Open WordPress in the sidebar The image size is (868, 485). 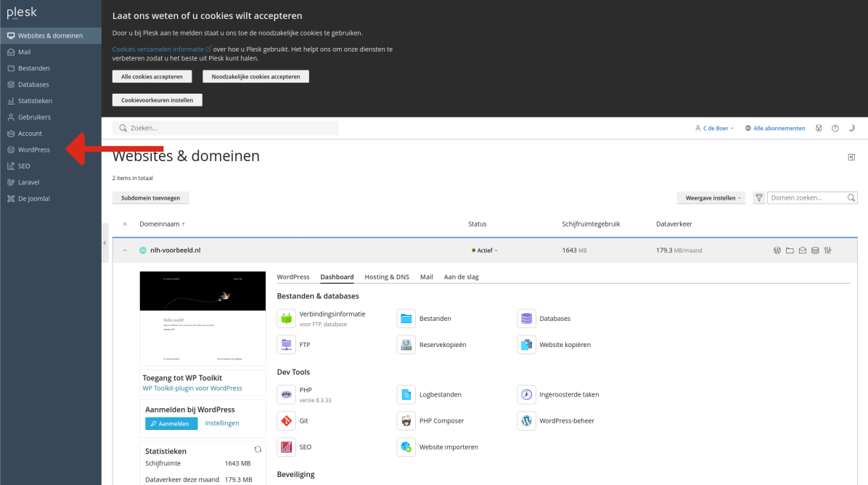point(33,150)
